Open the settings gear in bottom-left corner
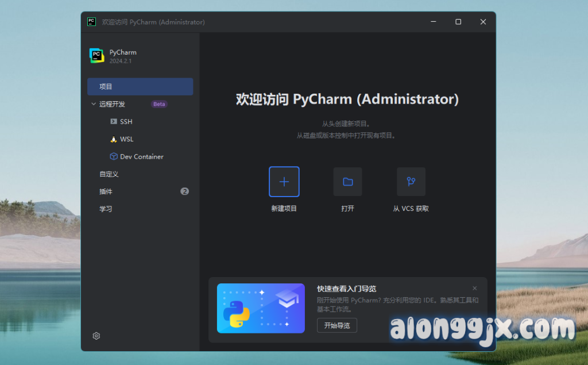This screenshot has width=588, height=365. (x=96, y=336)
